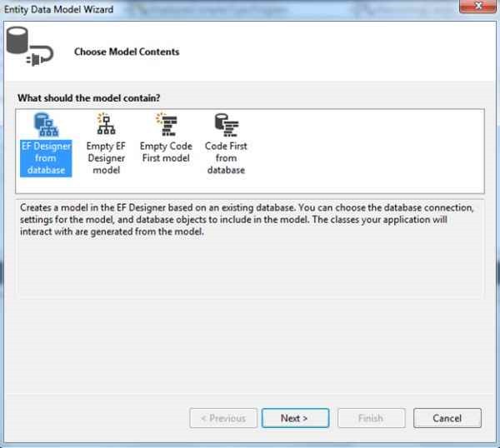Click the disabled < Previous button

point(223,418)
